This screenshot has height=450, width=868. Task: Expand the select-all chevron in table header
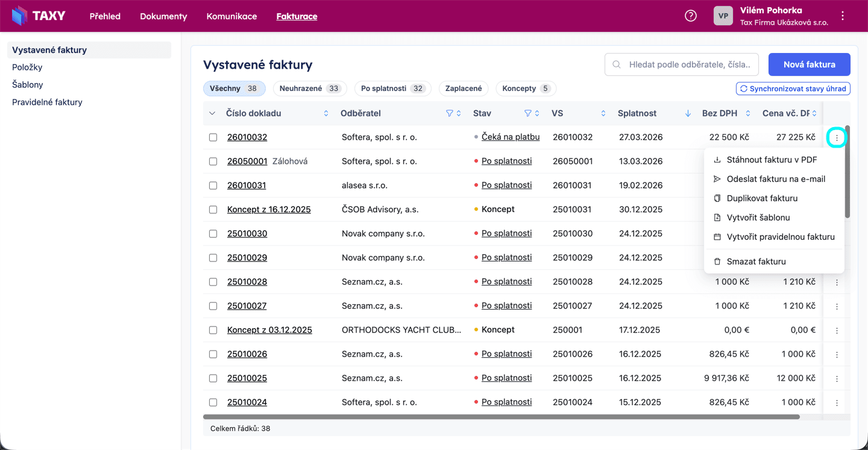click(x=212, y=113)
